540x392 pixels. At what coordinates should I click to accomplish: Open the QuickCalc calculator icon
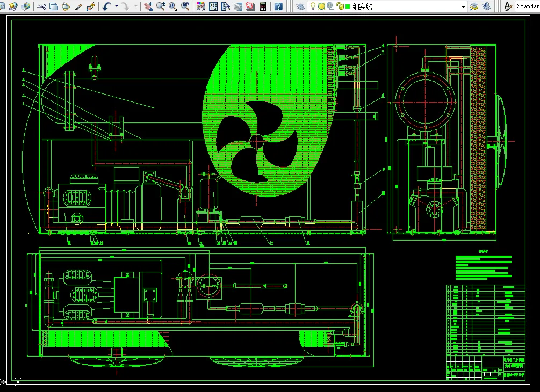pos(263,6)
